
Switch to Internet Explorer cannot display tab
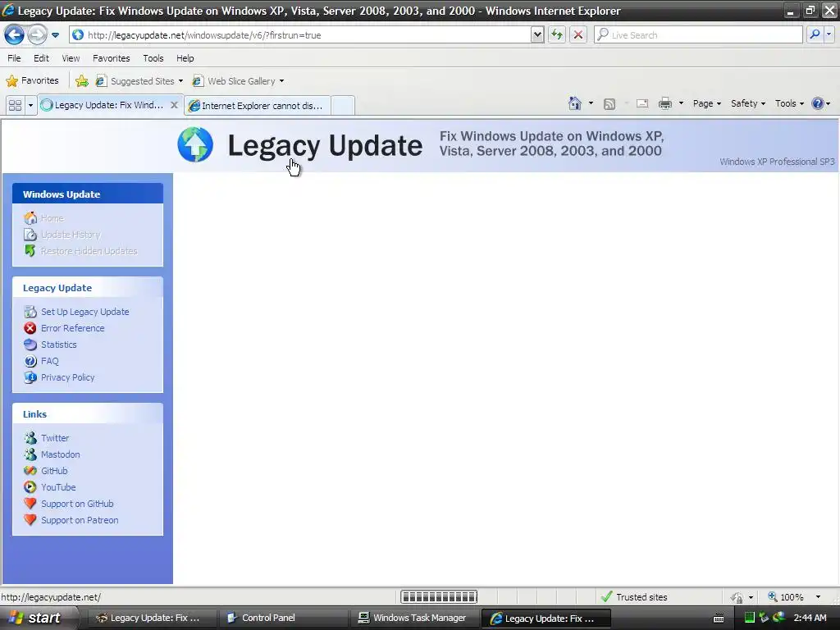[x=258, y=106]
